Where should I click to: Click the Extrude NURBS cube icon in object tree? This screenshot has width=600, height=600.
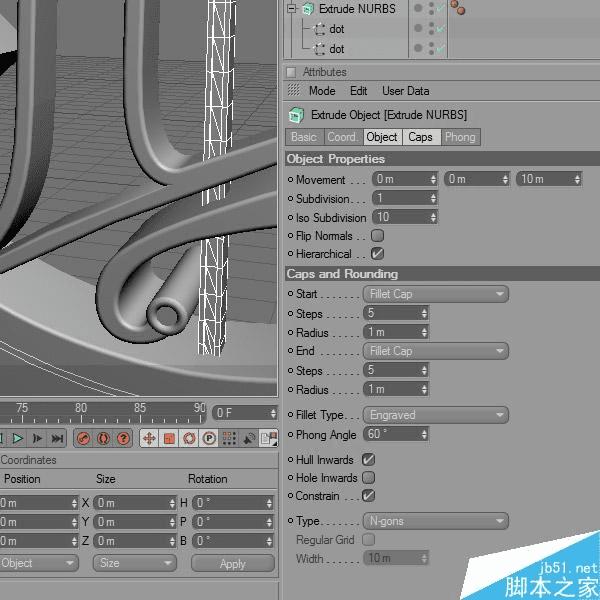coord(308,9)
